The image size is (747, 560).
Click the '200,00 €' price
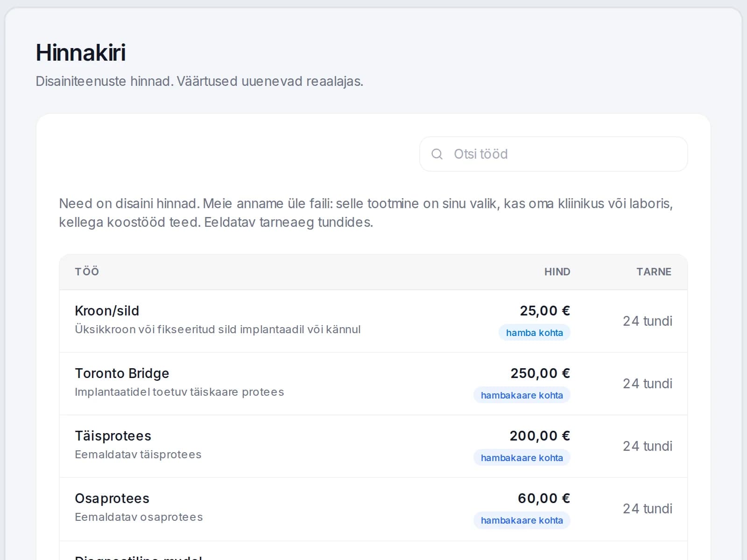pyautogui.click(x=540, y=436)
